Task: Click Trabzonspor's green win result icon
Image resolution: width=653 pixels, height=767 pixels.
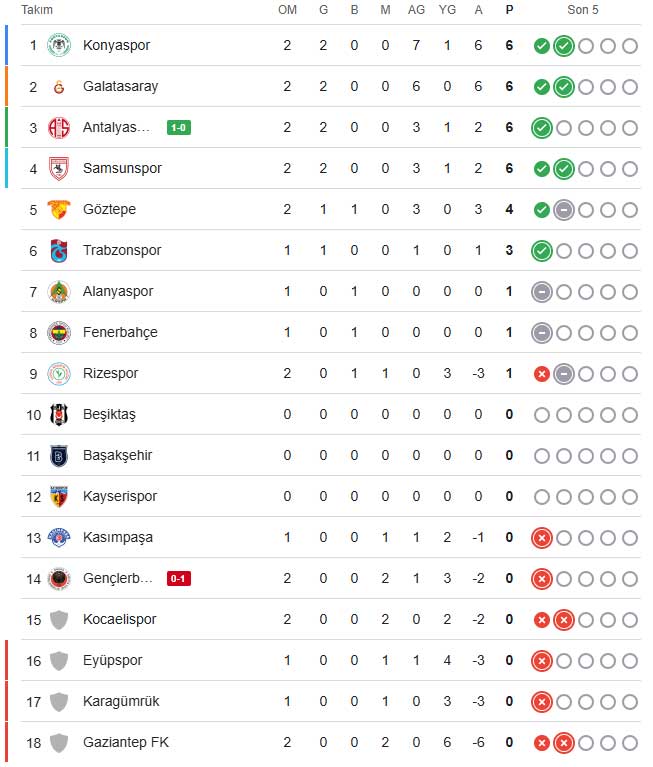Action: [541, 250]
